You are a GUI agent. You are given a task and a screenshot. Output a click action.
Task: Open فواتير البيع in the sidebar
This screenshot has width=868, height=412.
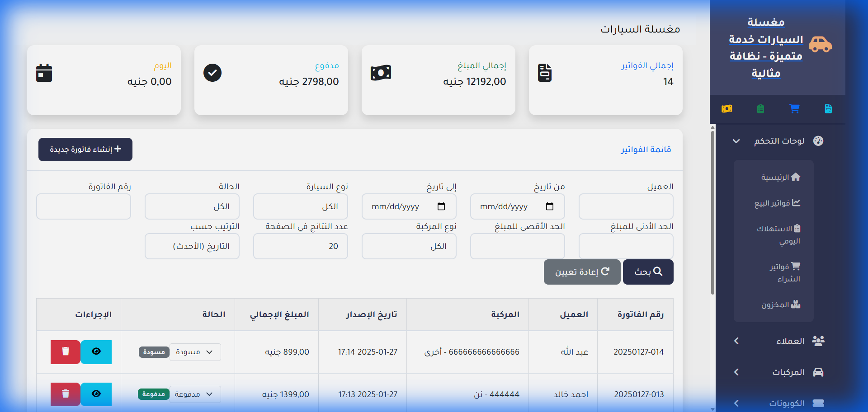[778, 203]
